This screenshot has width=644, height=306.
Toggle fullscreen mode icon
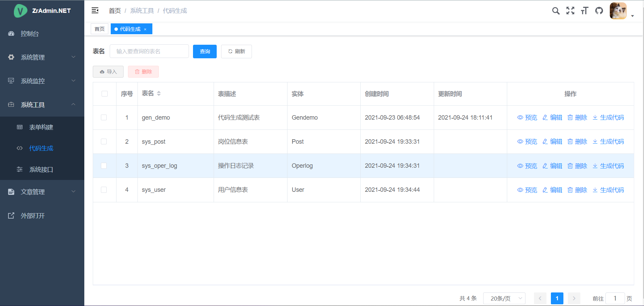coord(570,11)
